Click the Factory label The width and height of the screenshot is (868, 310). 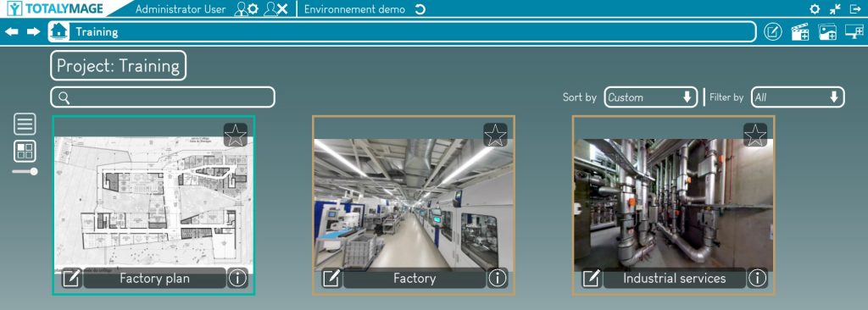click(x=415, y=279)
